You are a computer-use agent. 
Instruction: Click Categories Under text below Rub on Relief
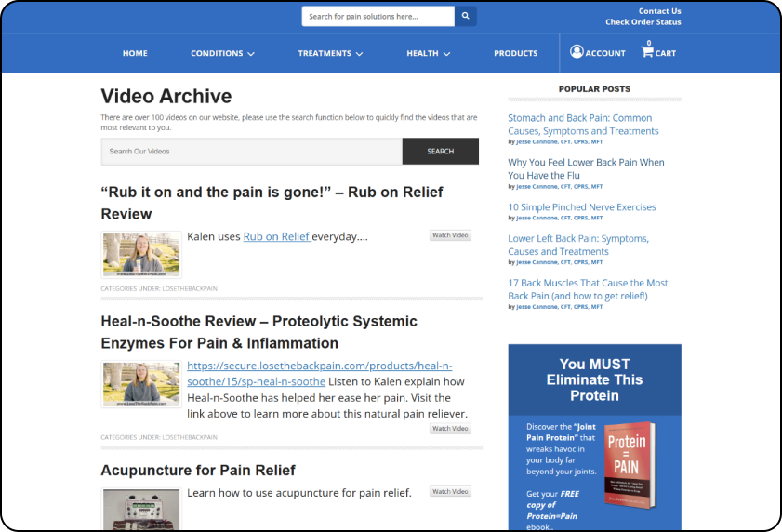[x=159, y=288]
